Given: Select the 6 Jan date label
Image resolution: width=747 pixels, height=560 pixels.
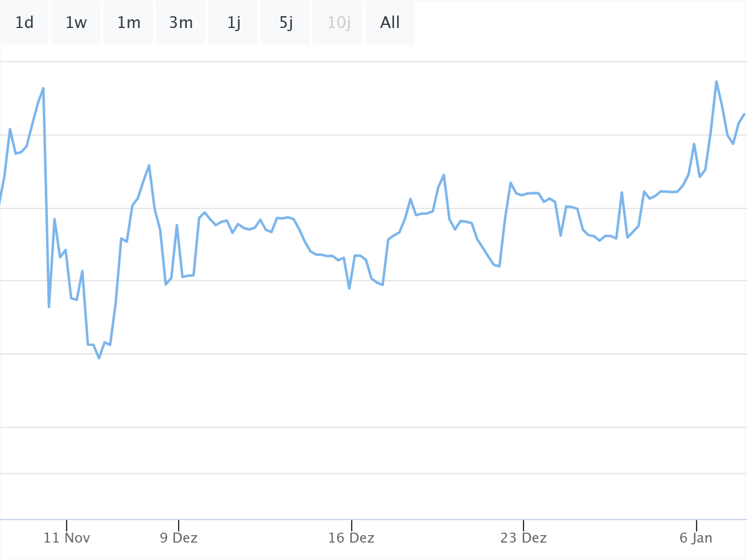Looking at the screenshot, I should point(696,538).
